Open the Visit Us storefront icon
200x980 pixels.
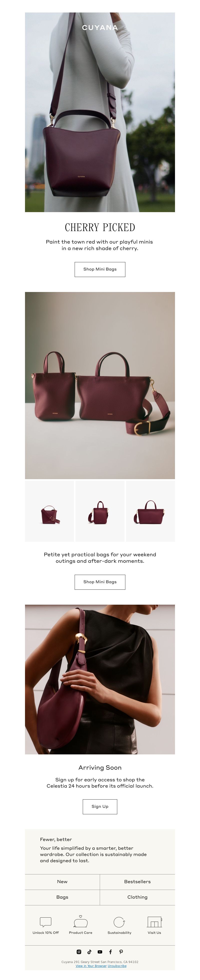(154, 922)
